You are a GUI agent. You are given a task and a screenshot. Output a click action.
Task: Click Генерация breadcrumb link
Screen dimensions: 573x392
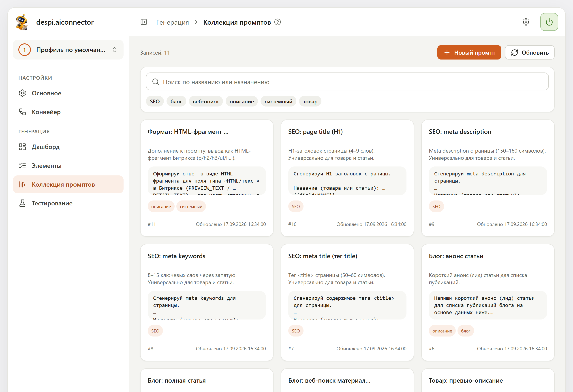tap(172, 22)
